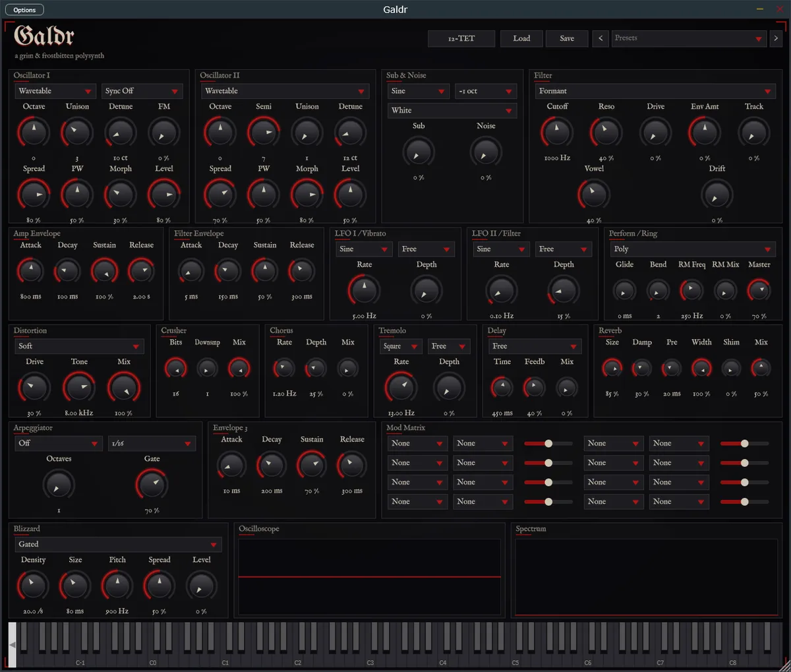Click the Sub level knob

coord(419,152)
